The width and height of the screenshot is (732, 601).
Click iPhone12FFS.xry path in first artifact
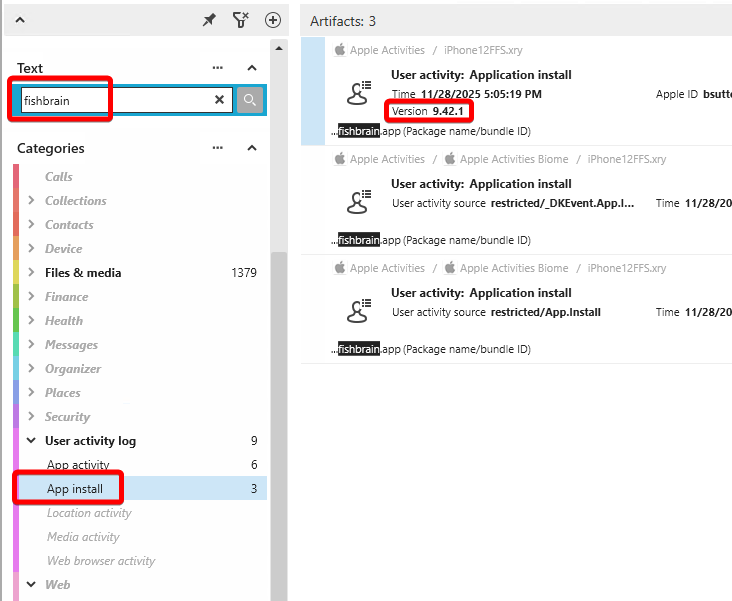483,50
